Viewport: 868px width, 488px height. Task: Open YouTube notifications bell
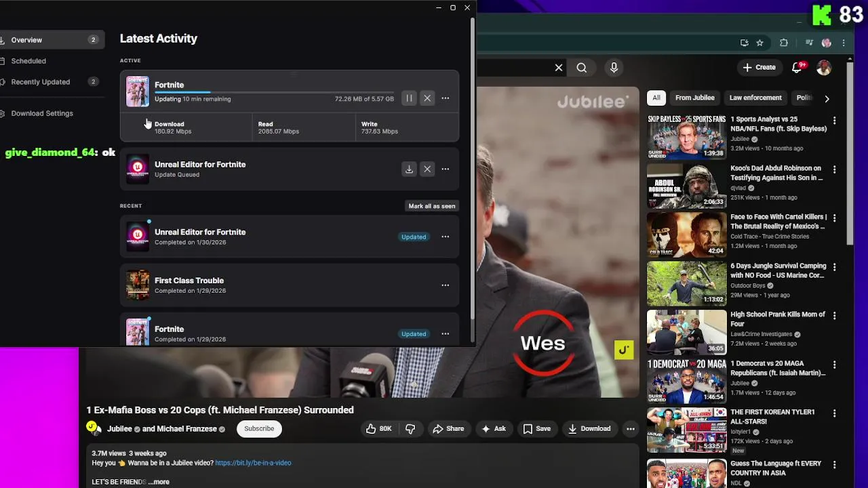[798, 67]
